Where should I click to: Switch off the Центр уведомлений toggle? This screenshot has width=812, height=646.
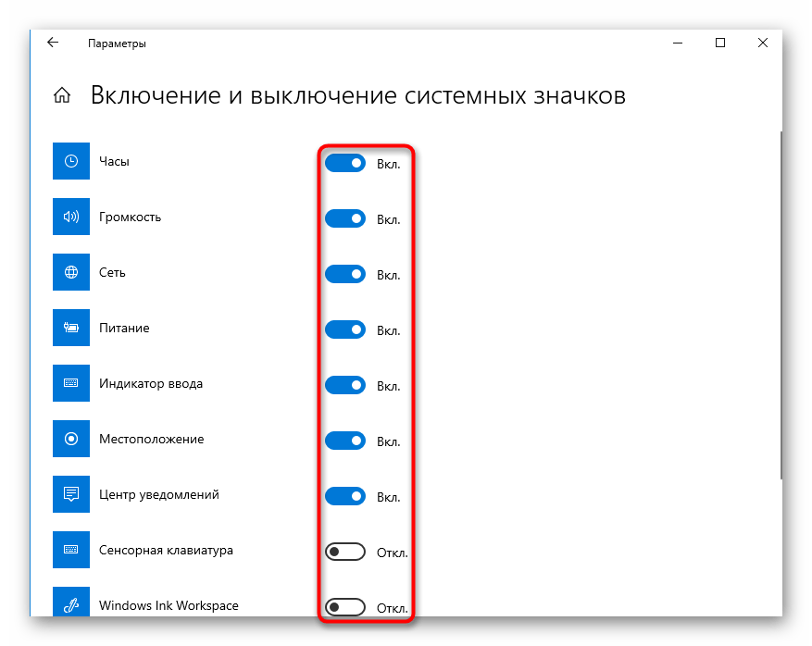pyautogui.click(x=345, y=496)
